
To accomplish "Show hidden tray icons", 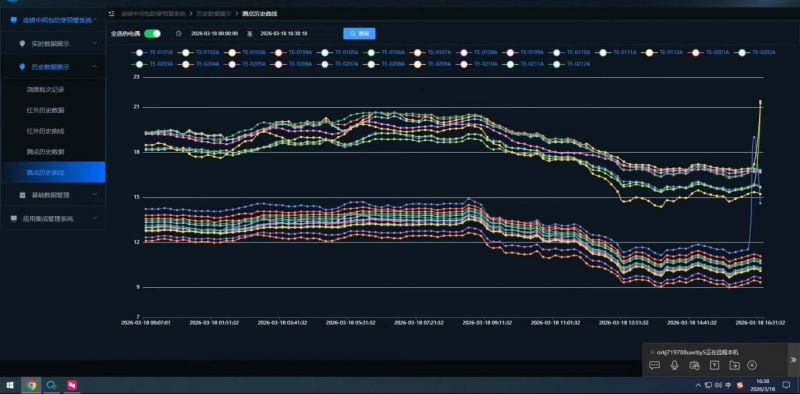I will (698, 385).
